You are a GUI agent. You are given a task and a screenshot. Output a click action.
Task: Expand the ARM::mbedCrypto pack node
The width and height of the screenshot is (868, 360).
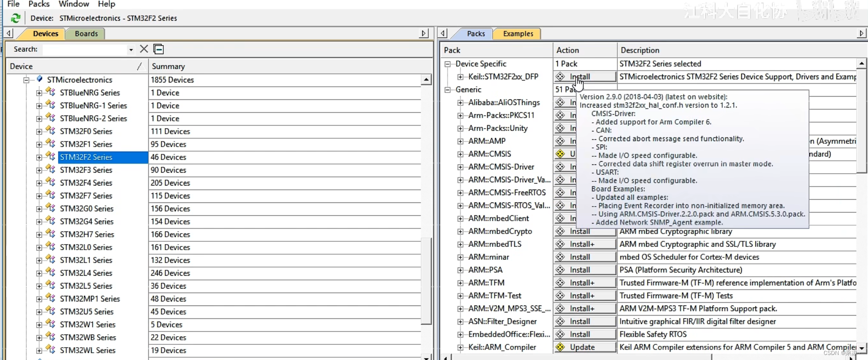coord(460,231)
